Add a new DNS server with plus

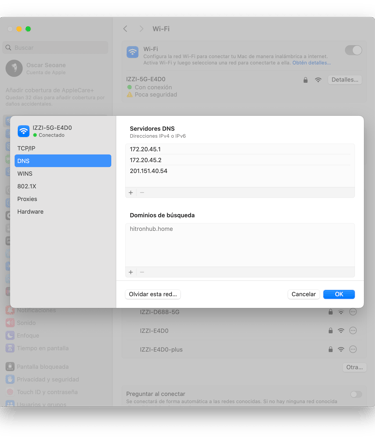[131, 193]
